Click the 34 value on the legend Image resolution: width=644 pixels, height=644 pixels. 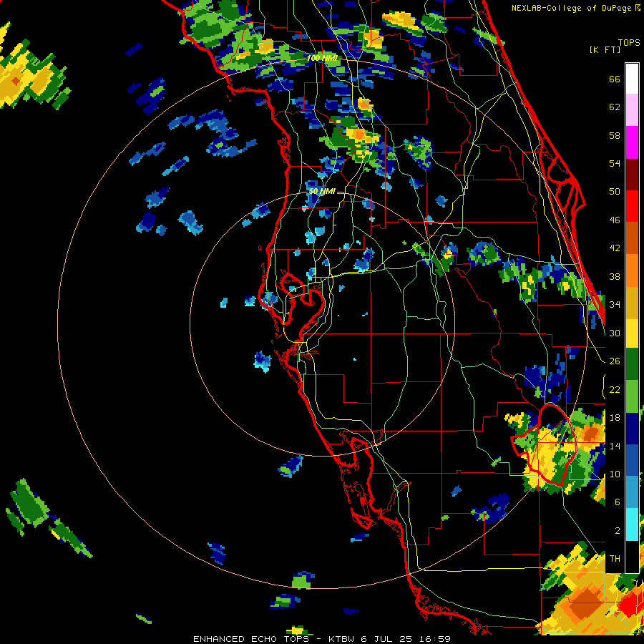(x=615, y=304)
